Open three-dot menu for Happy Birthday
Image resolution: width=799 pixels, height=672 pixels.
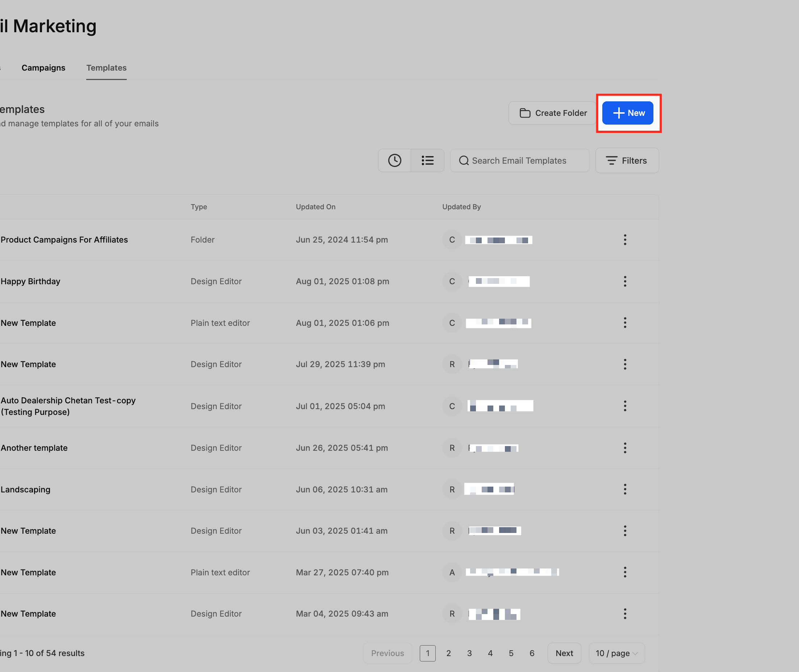pos(625,282)
